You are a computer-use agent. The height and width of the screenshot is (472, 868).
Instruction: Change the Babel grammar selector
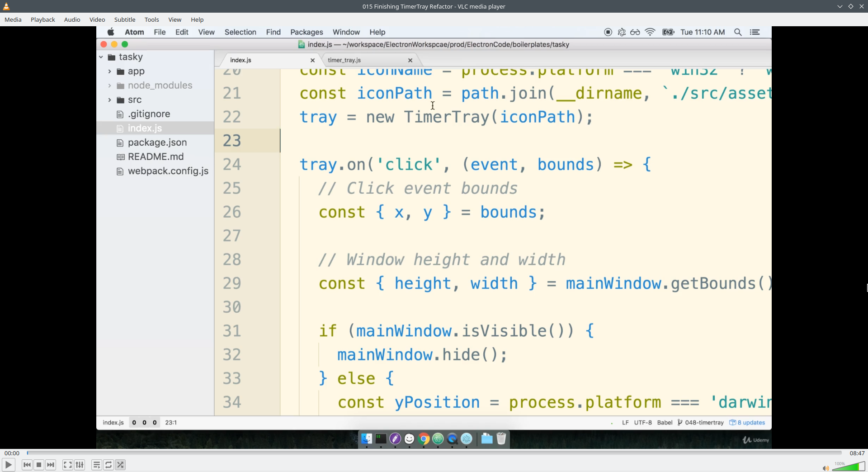pyautogui.click(x=665, y=422)
